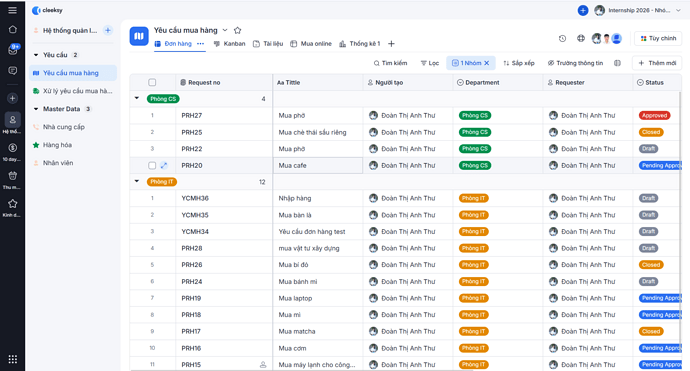Image resolution: width=690 pixels, height=371 pixels.
Task: Click cleeksy logo at top
Action: (x=48, y=10)
